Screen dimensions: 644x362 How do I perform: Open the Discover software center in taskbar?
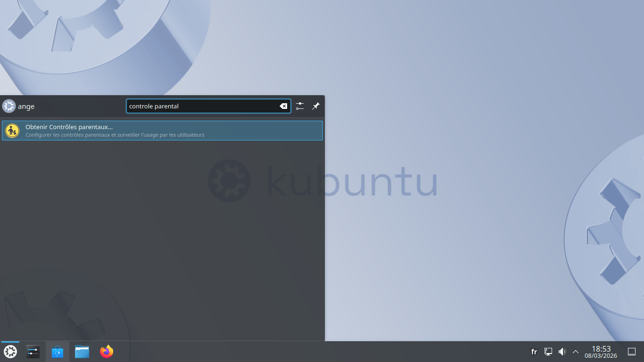[x=58, y=352]
